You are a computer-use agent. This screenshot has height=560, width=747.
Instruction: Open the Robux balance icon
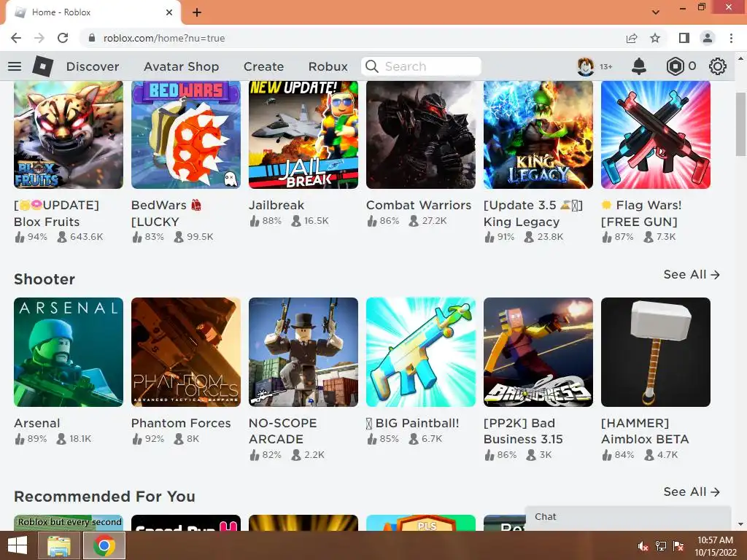tap(675, 66)
